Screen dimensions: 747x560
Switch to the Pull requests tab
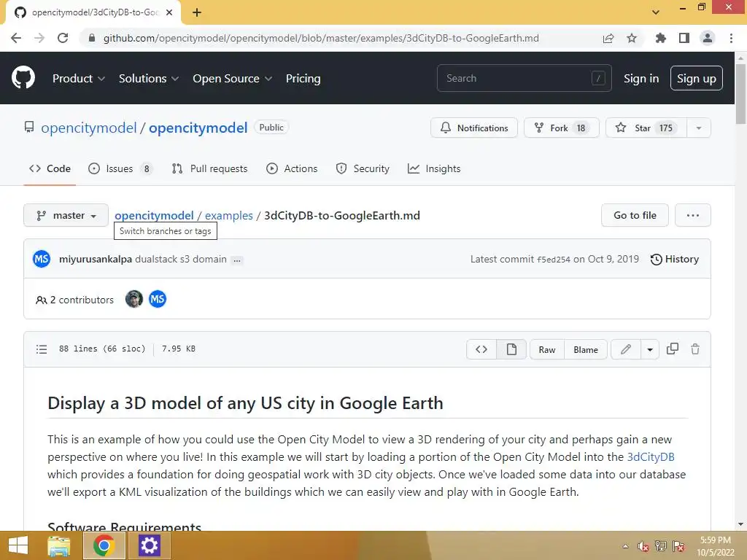click(x=209, y=168)
